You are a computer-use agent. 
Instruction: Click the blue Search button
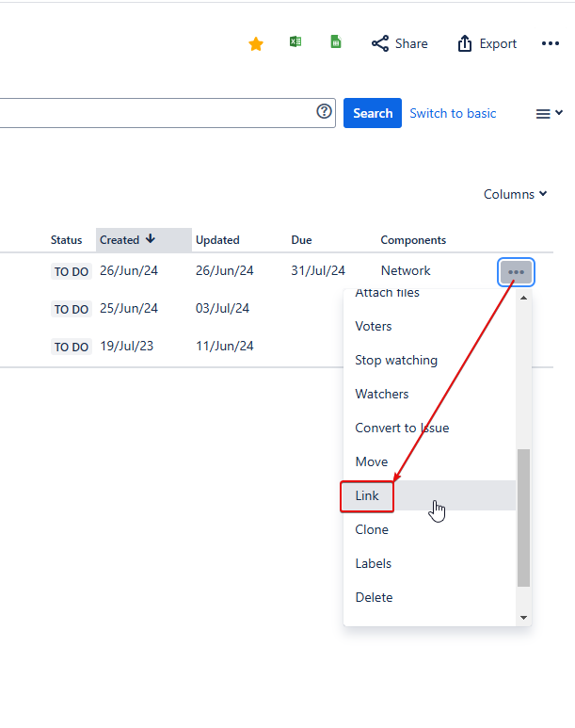372,113
